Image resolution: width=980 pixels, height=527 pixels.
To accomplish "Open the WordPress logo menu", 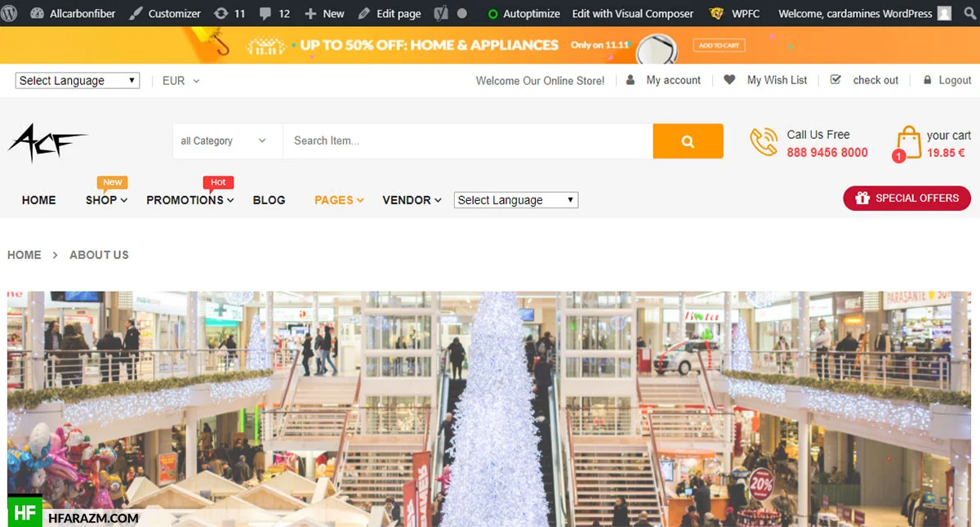I will pyautogui.click(x=11, y=13).
